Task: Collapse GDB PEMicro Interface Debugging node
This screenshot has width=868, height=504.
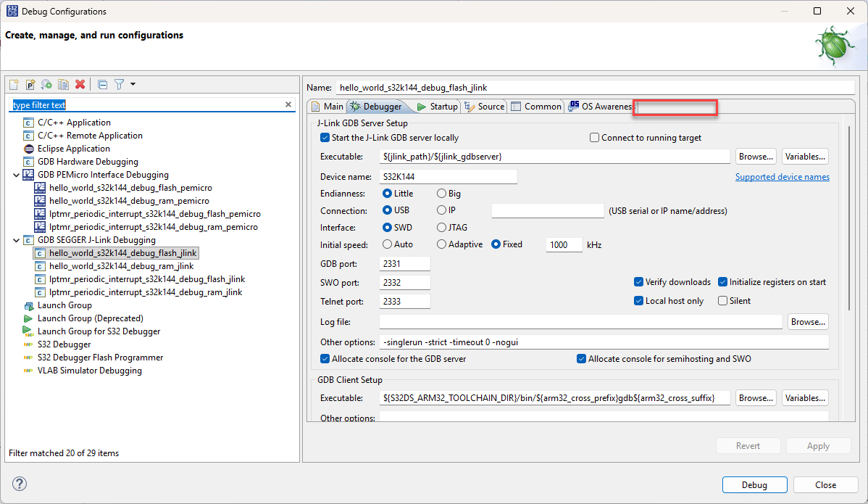Action: (x=16, y=175)
